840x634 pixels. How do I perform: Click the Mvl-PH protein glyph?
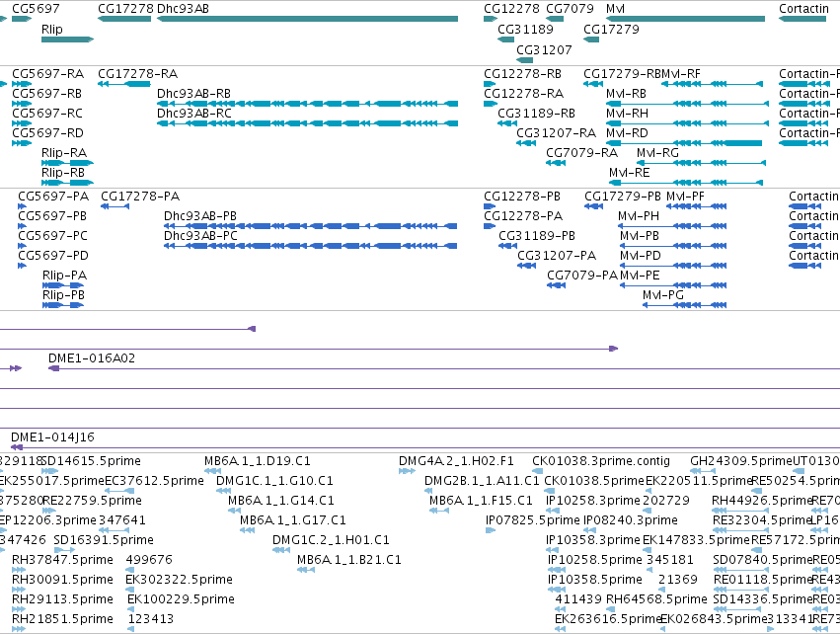[672, 226]
